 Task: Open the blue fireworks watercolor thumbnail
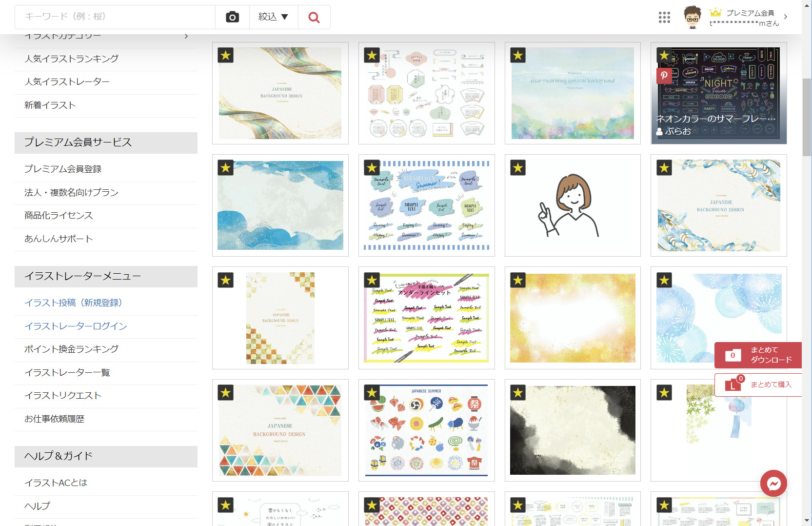(x=719, y=318)
